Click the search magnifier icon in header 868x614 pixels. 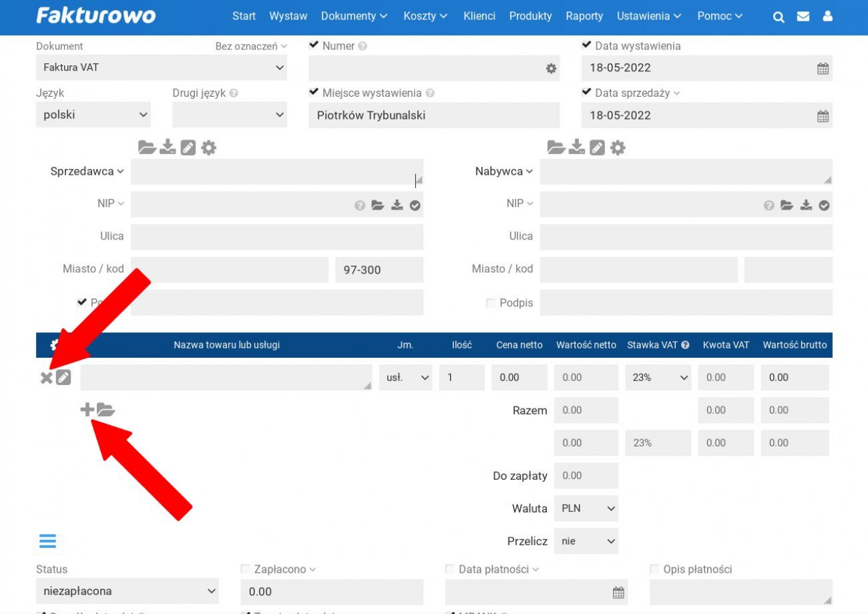point(779,17)
